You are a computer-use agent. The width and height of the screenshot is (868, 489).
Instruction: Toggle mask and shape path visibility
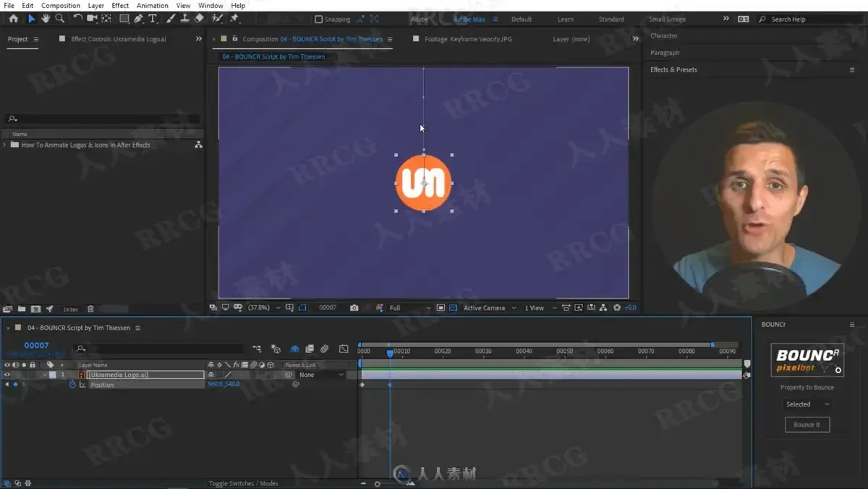pyautogui.click(x=302, y=307)
